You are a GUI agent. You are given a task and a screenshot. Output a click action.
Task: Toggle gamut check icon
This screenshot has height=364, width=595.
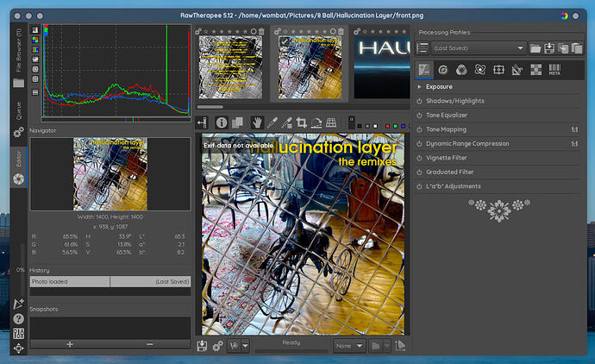point(400,346)
